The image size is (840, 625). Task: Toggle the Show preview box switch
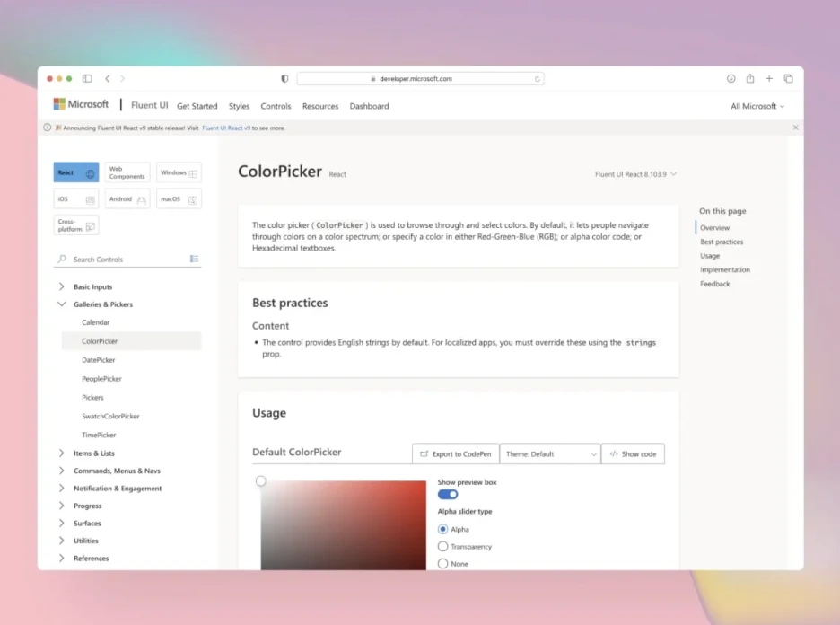[x=448, y=494]
